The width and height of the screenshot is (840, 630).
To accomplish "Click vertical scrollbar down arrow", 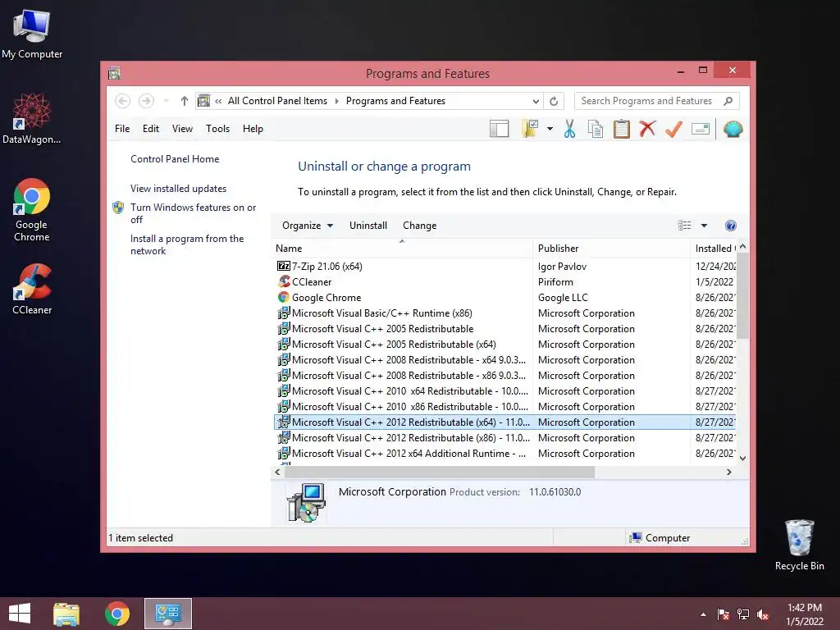I will coord(742,458).
